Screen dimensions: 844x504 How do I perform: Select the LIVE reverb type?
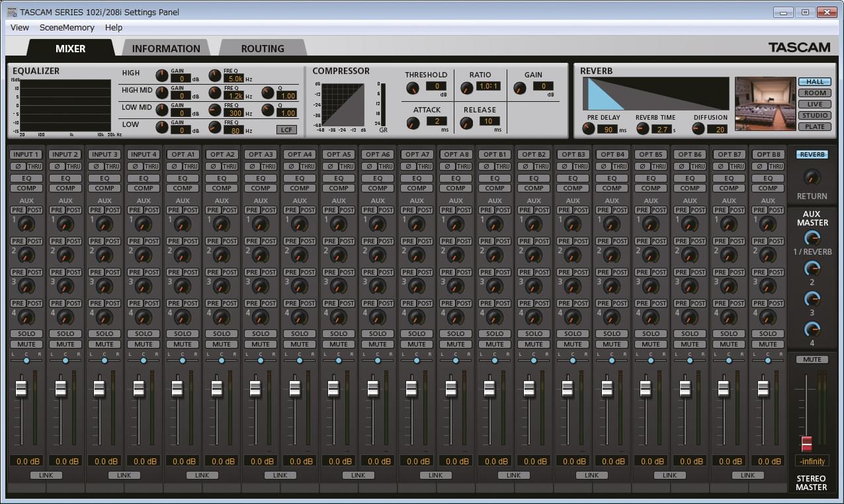tap(814, 103)
